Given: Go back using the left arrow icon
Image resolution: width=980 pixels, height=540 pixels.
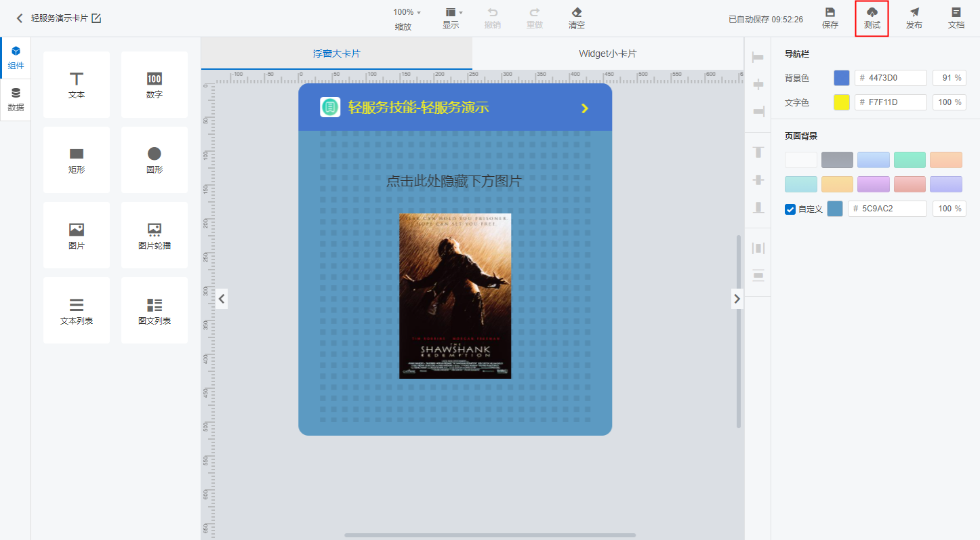Looking at the screenshot, I should [20, 18].
